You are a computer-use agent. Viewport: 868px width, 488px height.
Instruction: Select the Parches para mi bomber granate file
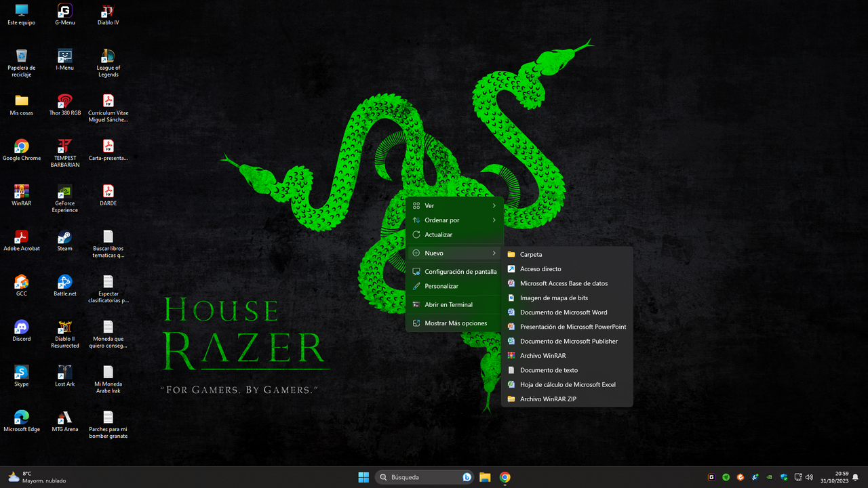pos(108,425)
